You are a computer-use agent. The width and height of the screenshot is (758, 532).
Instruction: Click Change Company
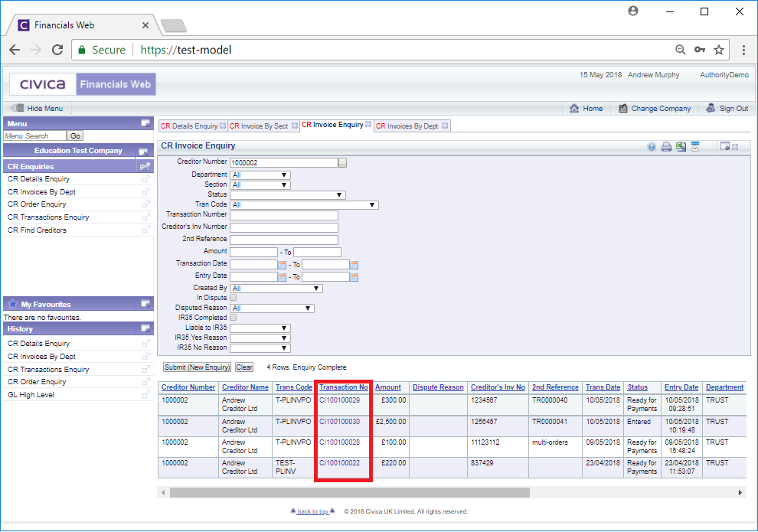tap(655, 109)
